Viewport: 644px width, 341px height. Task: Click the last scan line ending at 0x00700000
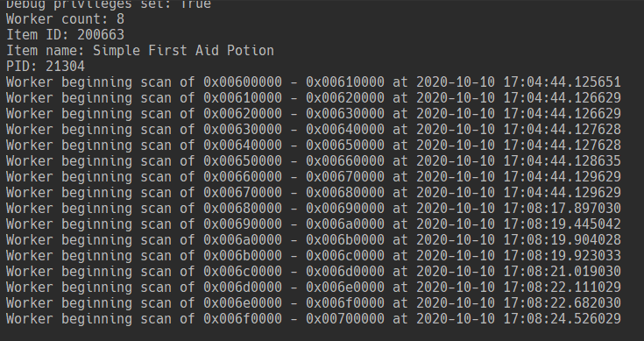coord(314,319)
